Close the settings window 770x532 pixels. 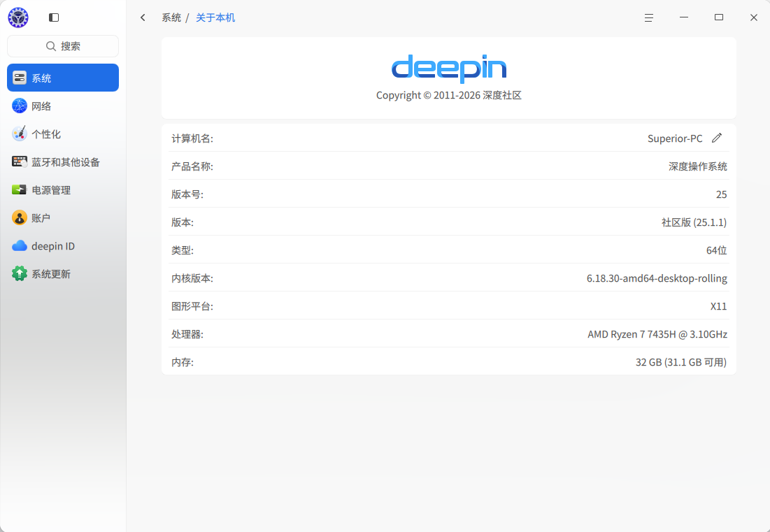pos(754,17)
